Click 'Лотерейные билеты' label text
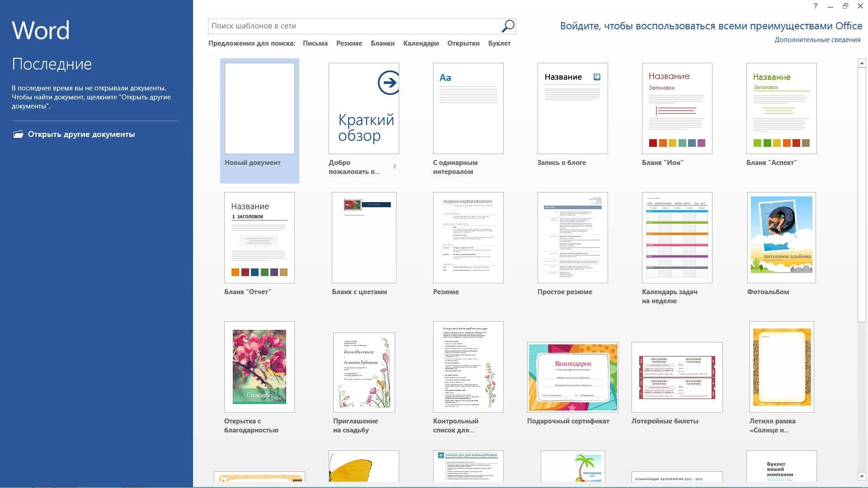This screenshot has width=868, height=488. tap(665, 421)
